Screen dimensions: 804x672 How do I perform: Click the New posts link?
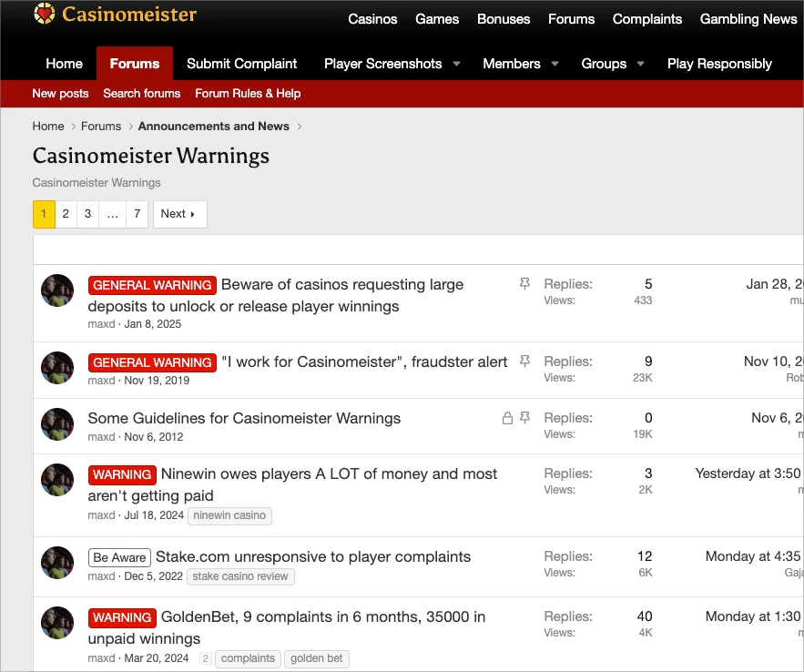60,93
